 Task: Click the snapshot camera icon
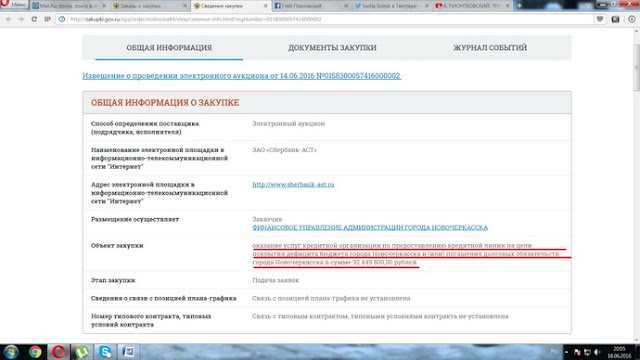click(616, 19)
